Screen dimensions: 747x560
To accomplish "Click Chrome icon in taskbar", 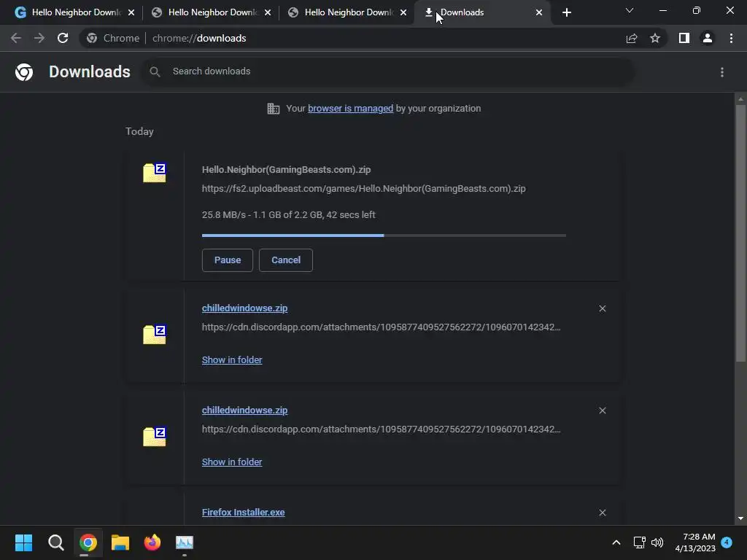I will pos(88,542).
